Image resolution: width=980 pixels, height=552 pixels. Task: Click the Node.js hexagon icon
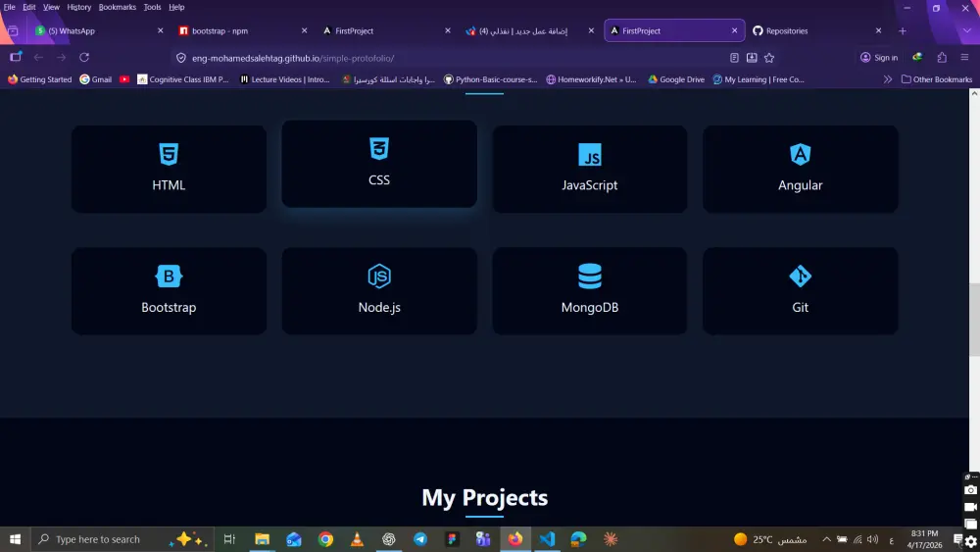(x=378, y=276)
